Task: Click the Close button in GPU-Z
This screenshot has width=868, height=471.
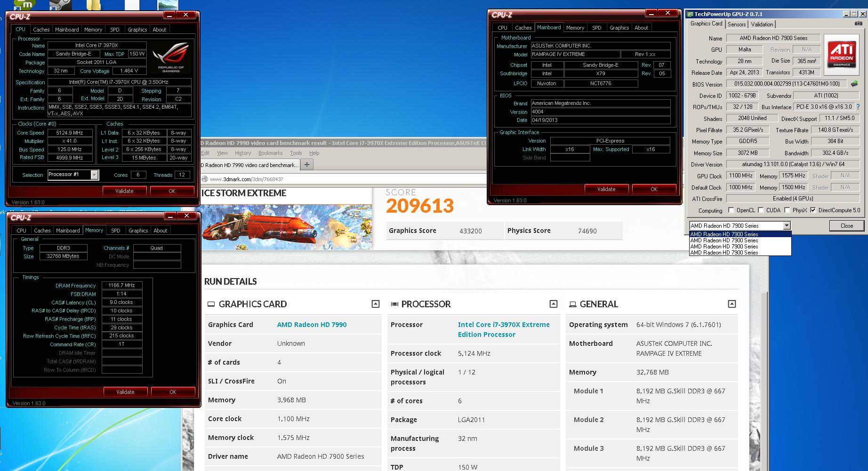Action: coord(847,226)
